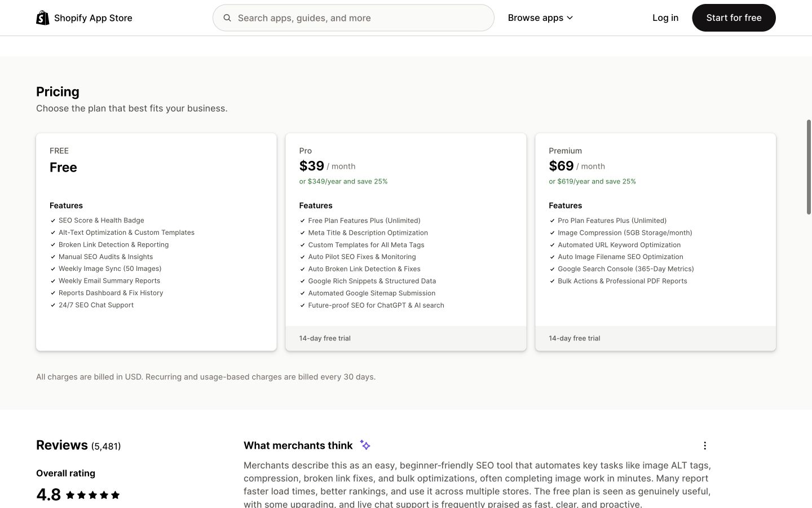
Task: Expand the Browse apps dropdown
Action: click(x=540, y=17)
